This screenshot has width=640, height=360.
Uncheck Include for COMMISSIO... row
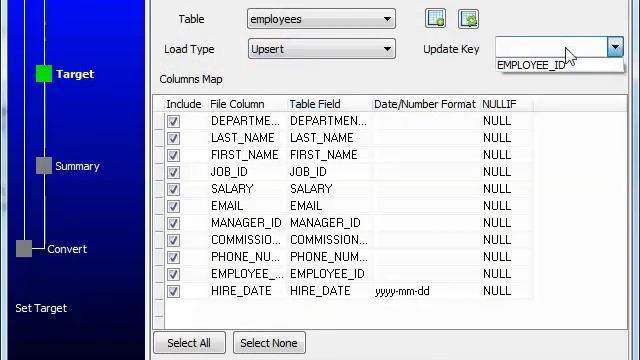(173, 240)
